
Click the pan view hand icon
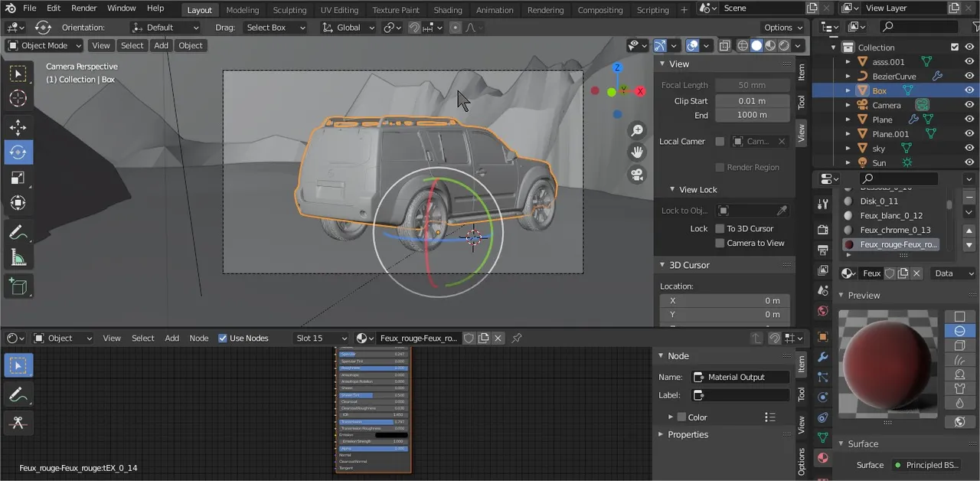coord(636,152)
